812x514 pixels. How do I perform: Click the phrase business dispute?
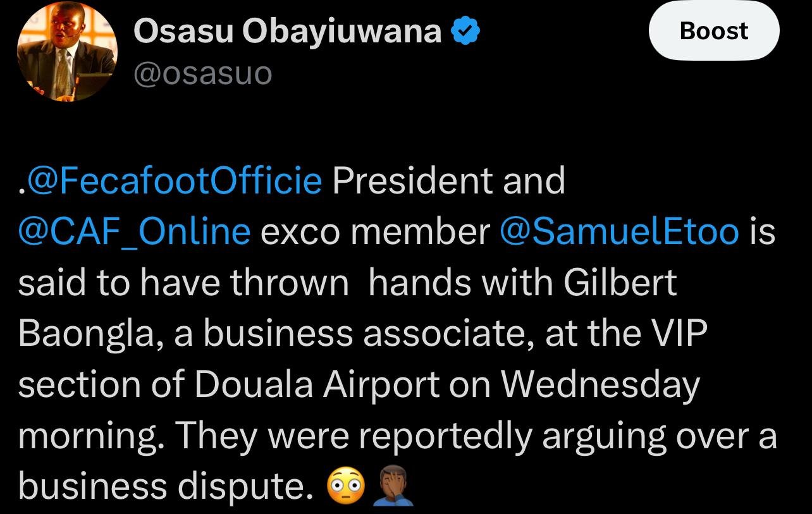coord(166,487)
